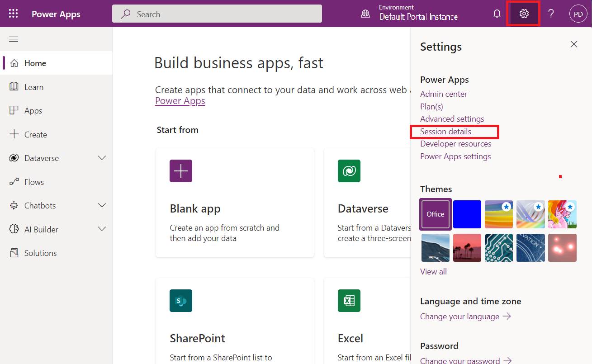
Task: Click the magnifier icon in Search box
Action: (126, 14)
